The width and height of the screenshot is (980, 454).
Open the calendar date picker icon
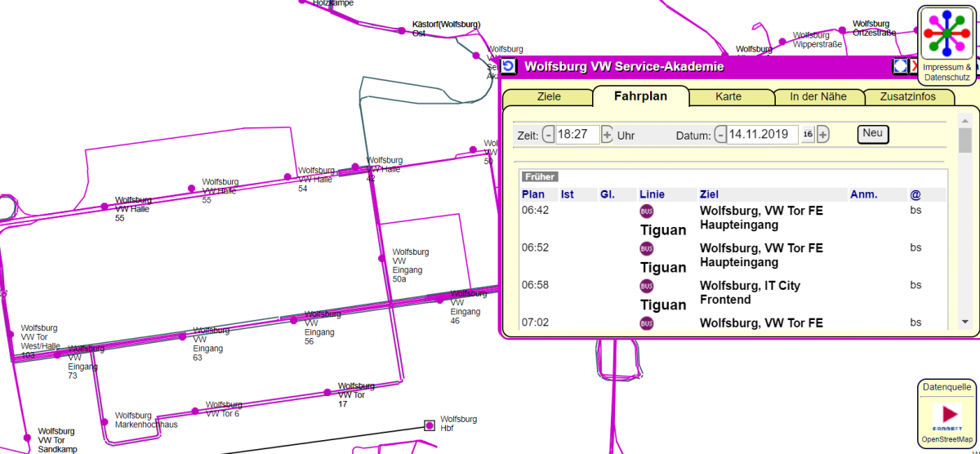(808, 135)
